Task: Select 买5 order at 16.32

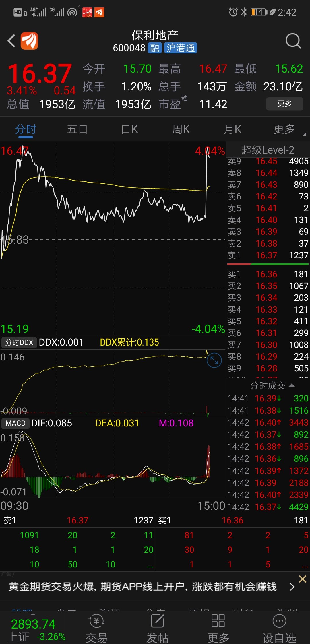Action: [x=268, y=321]
